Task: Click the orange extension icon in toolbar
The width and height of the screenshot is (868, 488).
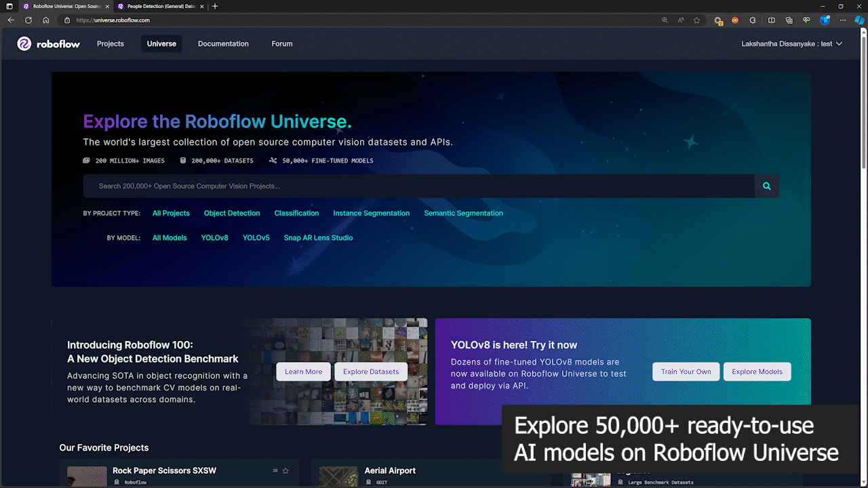Action: click(735, 20)
